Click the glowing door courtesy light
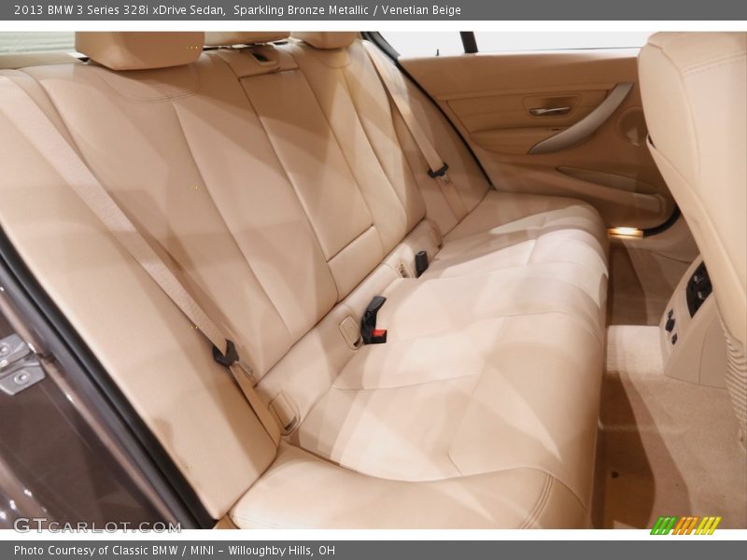The height and width of the screenshot is (560, 747). [625, 231]
